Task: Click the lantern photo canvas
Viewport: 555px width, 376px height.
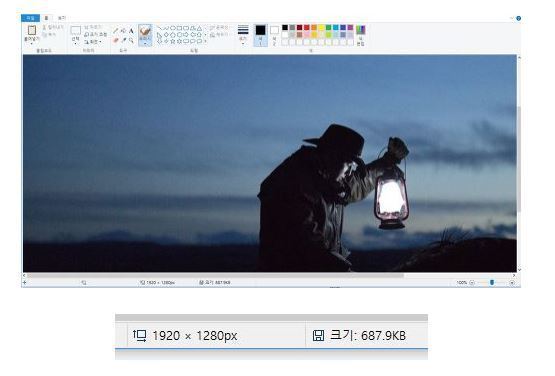Action: click(x=270, y=163)
